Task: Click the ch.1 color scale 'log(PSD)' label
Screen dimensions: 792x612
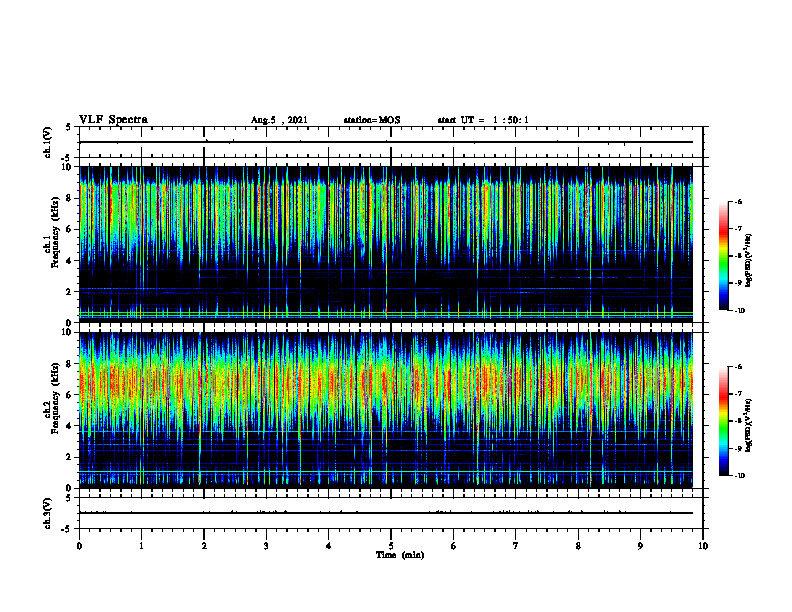Action: [x=749, y=260]
